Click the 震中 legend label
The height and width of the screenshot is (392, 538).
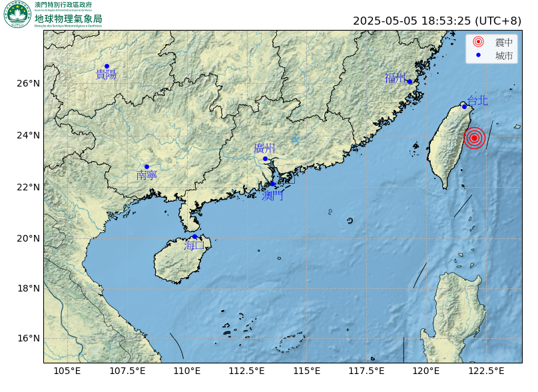503,42
